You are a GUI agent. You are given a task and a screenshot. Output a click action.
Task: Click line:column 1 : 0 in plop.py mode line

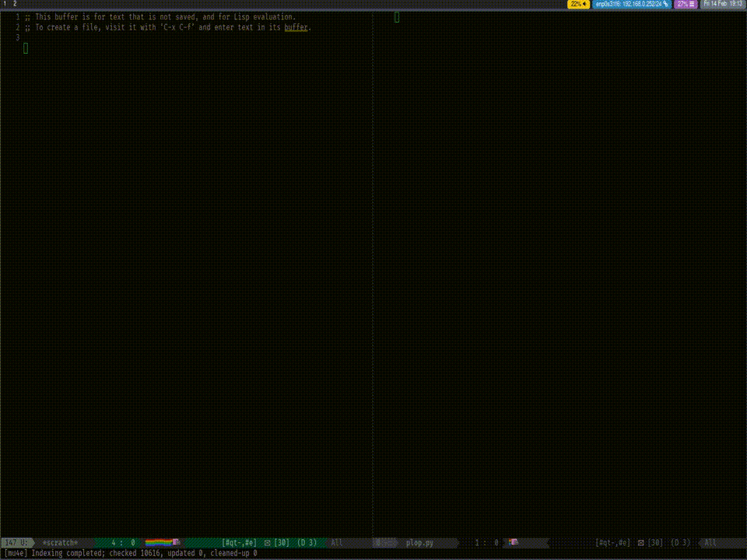(486, 543)
